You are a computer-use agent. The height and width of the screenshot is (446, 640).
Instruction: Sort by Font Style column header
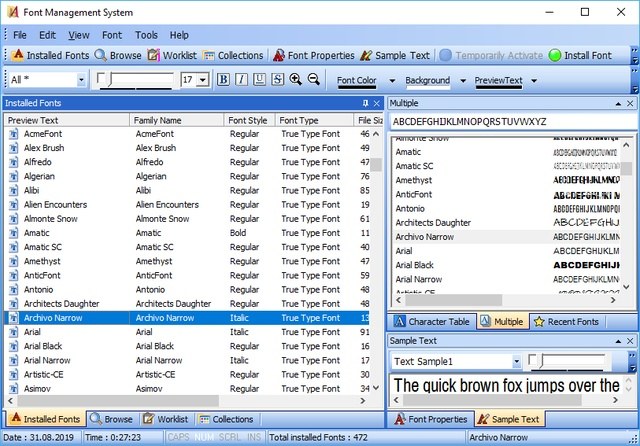click(x=249, y=120)
